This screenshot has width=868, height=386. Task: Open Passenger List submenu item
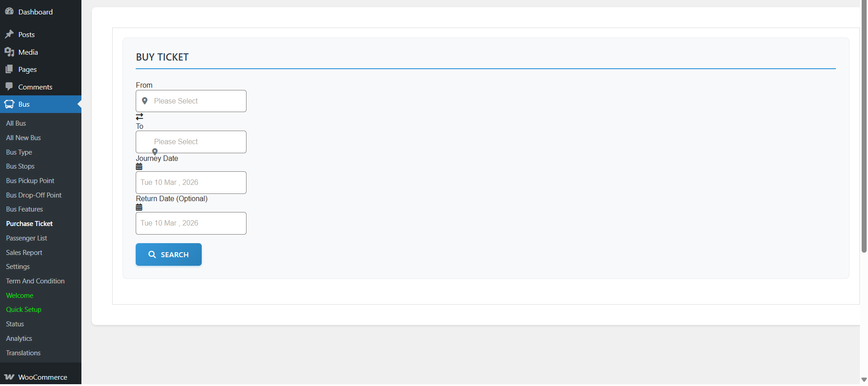[27, 238]
